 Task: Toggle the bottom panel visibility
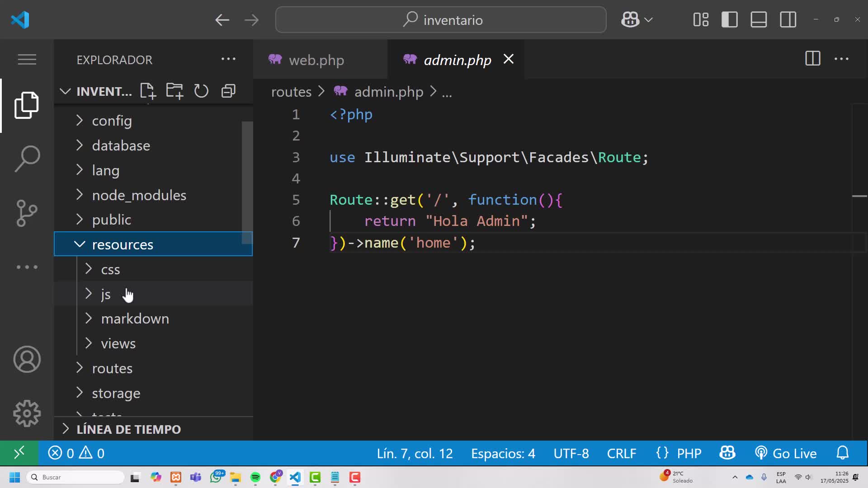point(759,20)
